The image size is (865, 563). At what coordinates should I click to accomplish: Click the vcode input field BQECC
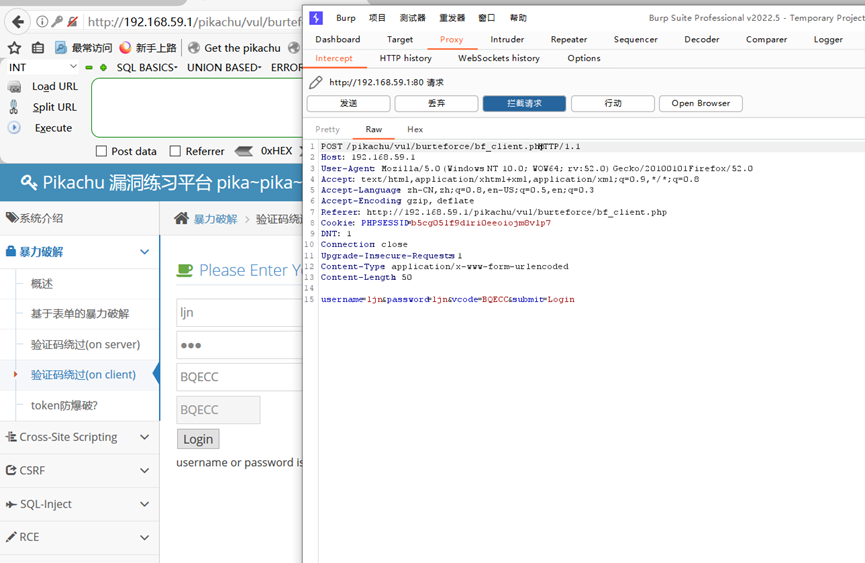pos(239,377)
